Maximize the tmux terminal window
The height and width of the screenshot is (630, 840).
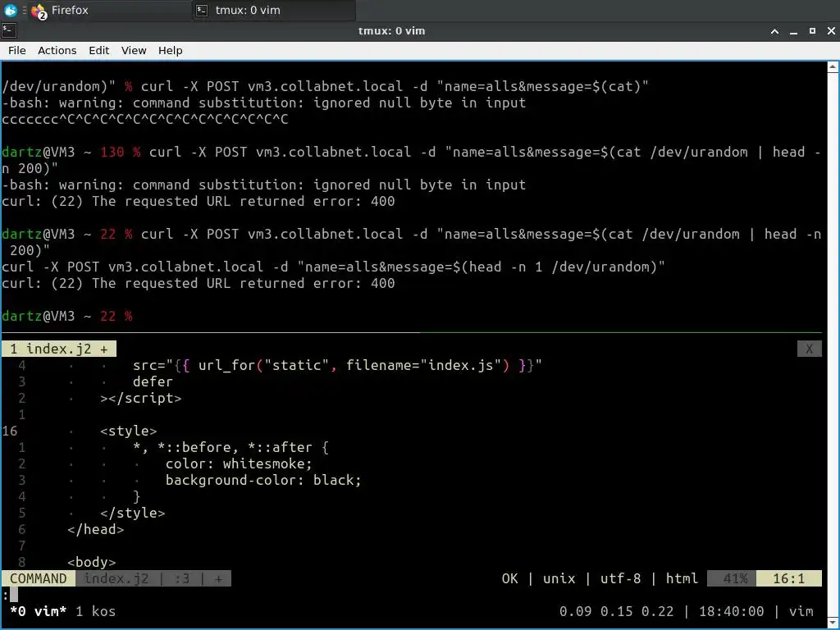[812, 31]
